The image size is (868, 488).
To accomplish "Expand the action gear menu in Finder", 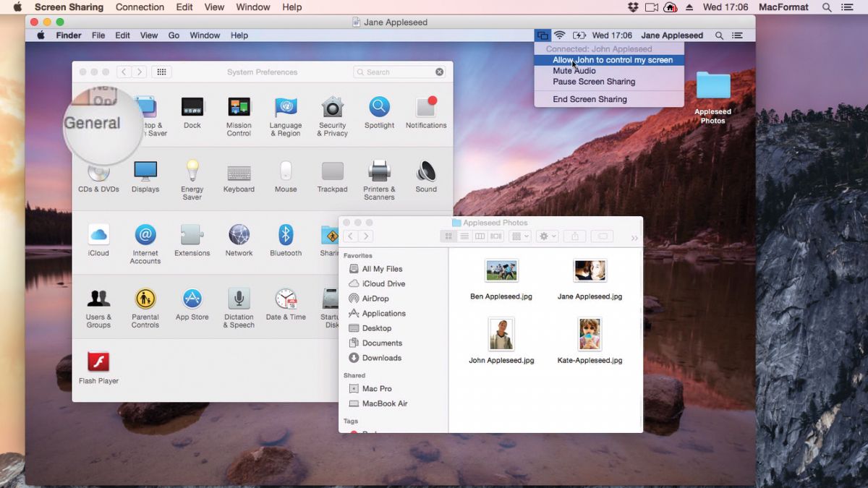I will pyautogui.click(x=547, y=236).
